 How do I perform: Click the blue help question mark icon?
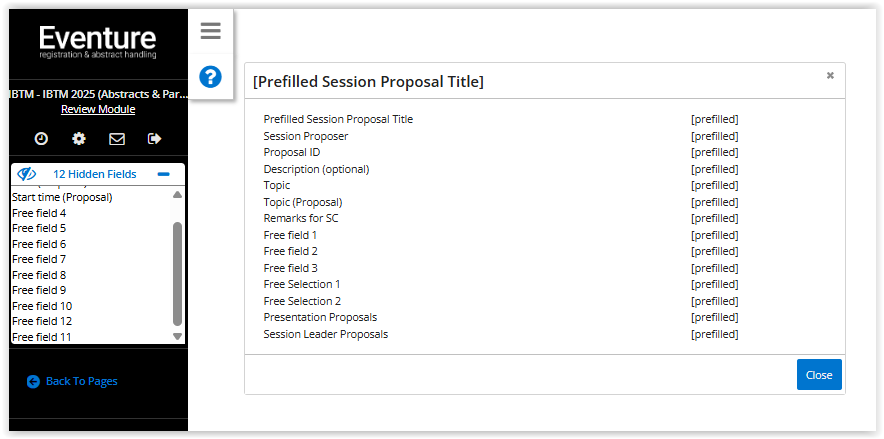pyautogui.click(x=210, y=76)
